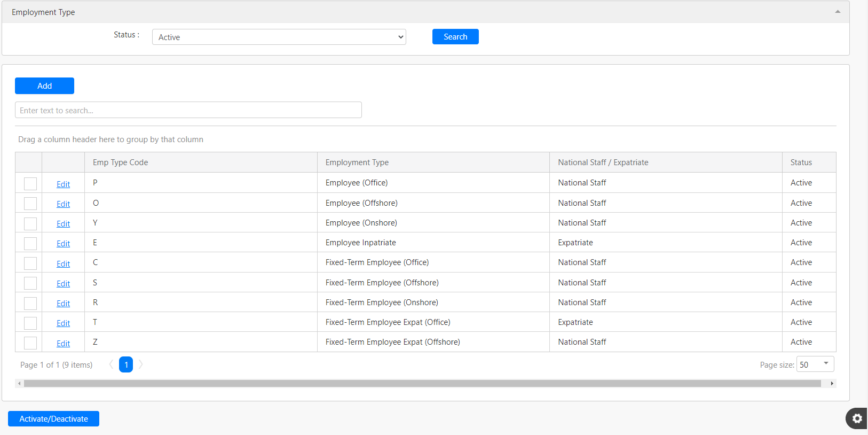This screenshot has width=868, height=435.
Task: Sort by National Staff / Expatriate header
Action: tap(666, 162)
